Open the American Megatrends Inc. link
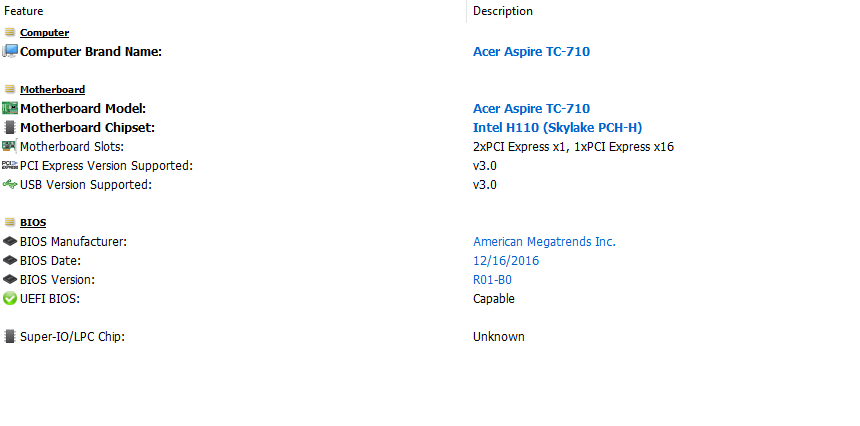The image size is (860, 426). pos(545,242)
